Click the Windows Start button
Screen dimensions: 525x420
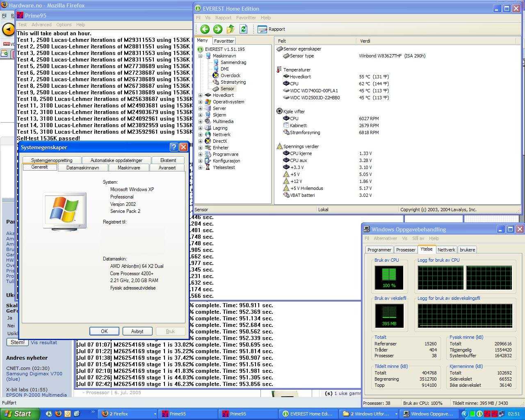point(20,414)
